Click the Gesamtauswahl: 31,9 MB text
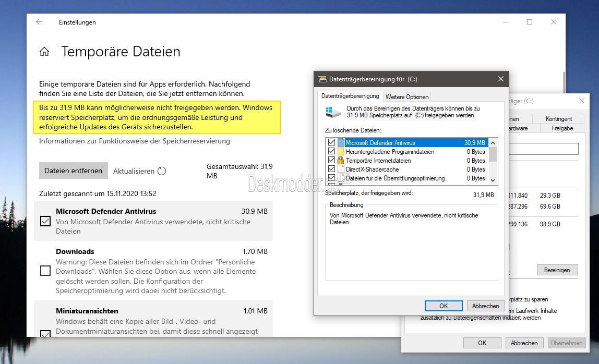Viewport: 599px width, 364px height. (239, 171)
